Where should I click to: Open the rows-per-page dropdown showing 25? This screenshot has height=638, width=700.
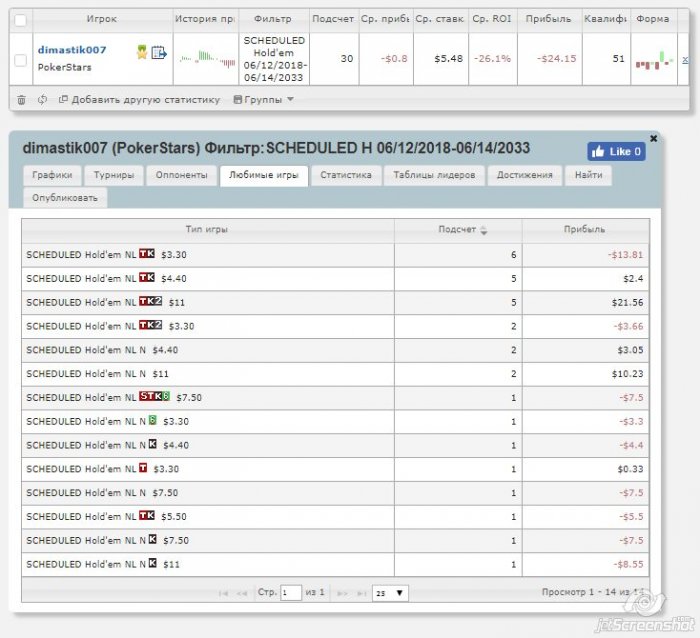[x=390, y=593]
